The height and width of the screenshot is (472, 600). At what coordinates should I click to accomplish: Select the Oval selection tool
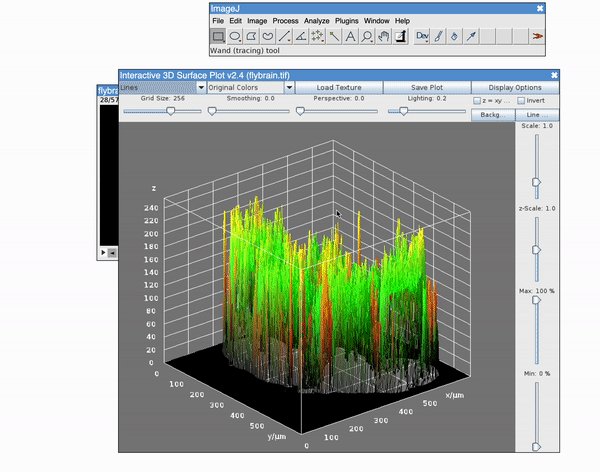click(x=235, y=36)
